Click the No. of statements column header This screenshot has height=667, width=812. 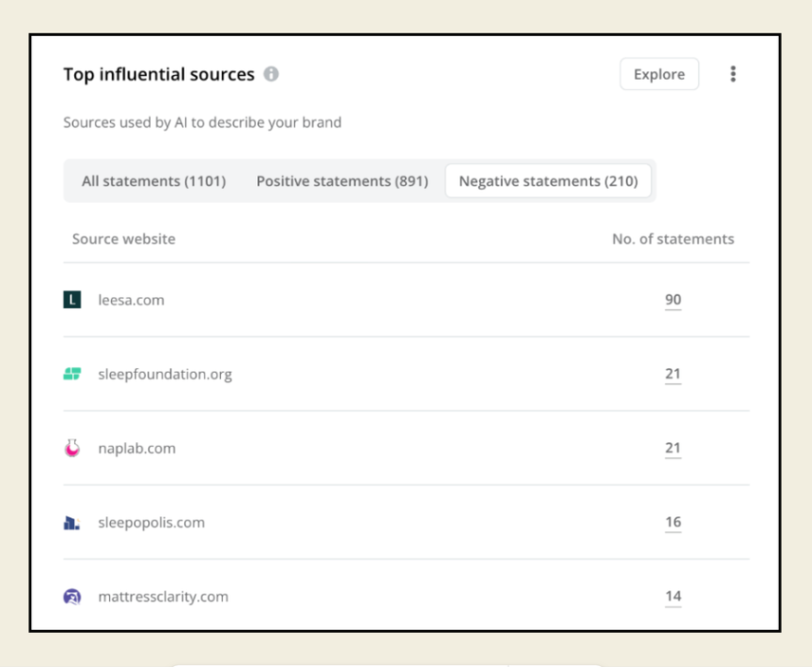(673, 239)
